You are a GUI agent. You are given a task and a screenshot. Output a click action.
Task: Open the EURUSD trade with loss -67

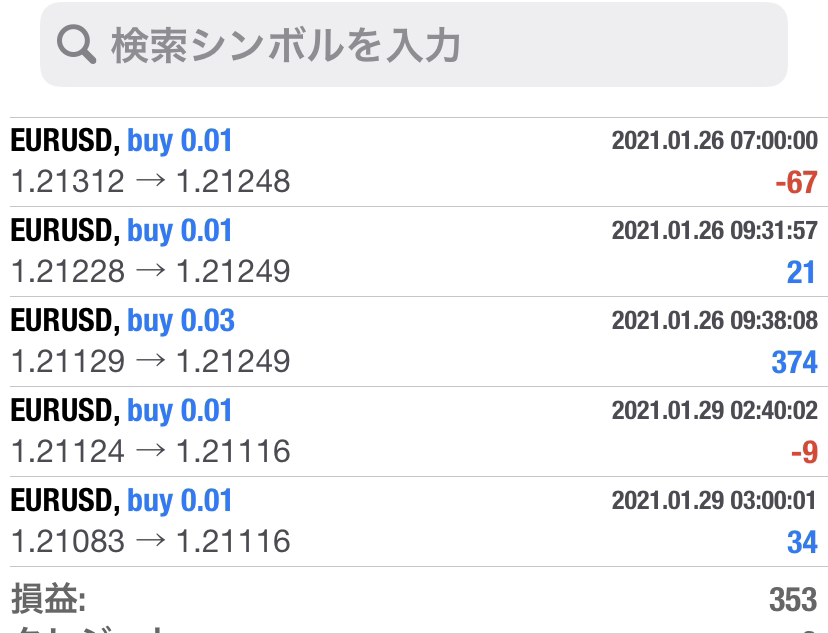click(x=414, y=162)
